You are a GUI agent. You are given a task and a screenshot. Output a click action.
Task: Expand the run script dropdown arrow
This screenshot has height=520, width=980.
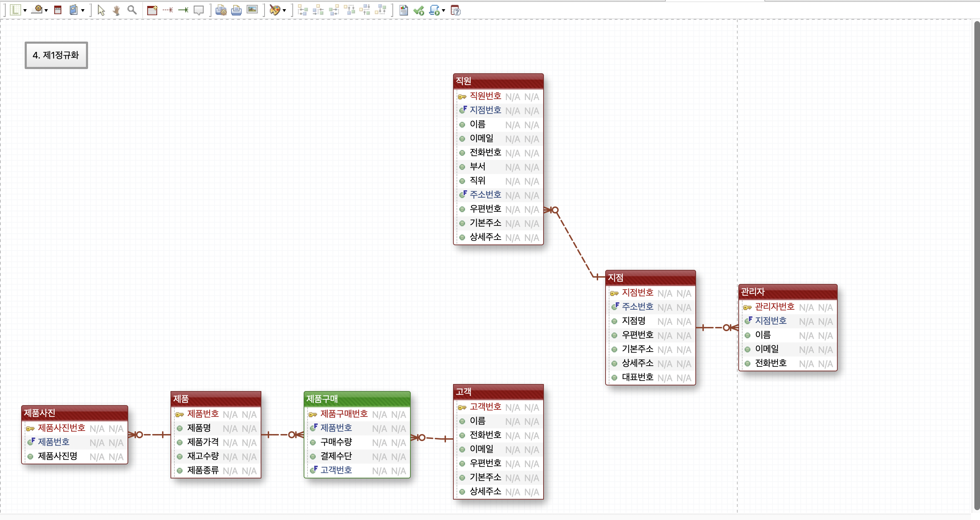444,11
